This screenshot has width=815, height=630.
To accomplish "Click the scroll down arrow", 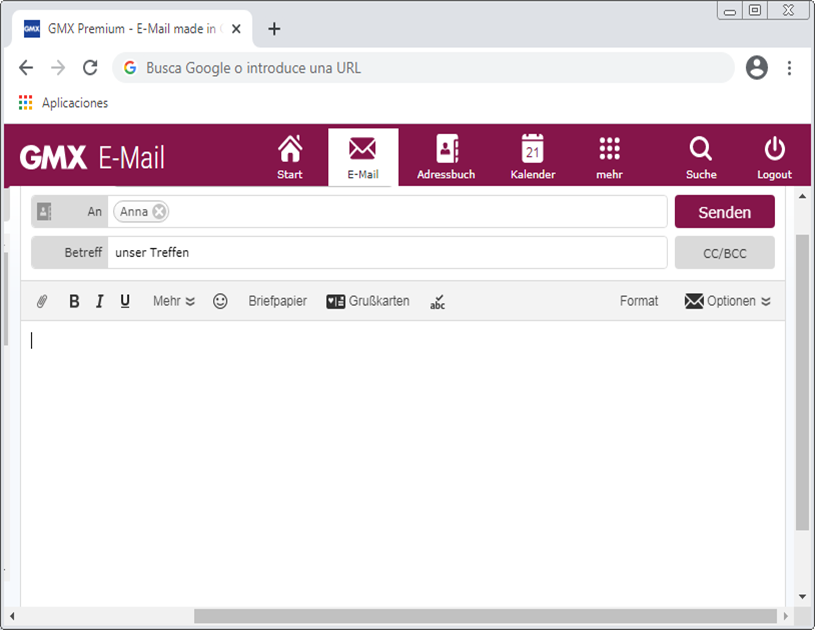I will 803,596.
